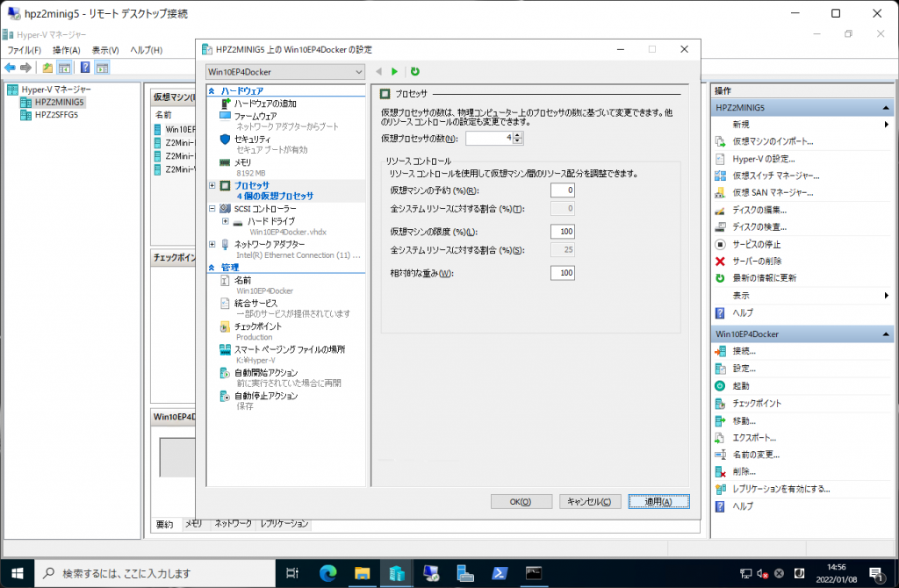Collapse the SCSI コントローラー node

click(212, 209)
